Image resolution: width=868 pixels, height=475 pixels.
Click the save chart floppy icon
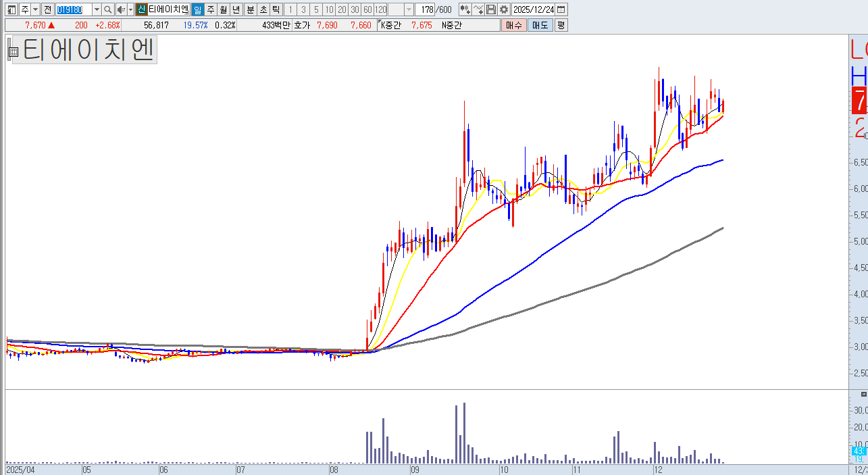point(491,9)
